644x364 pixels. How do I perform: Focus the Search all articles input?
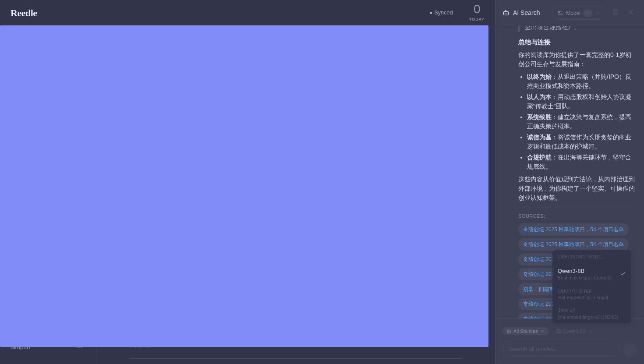click(x=561, y=349)
